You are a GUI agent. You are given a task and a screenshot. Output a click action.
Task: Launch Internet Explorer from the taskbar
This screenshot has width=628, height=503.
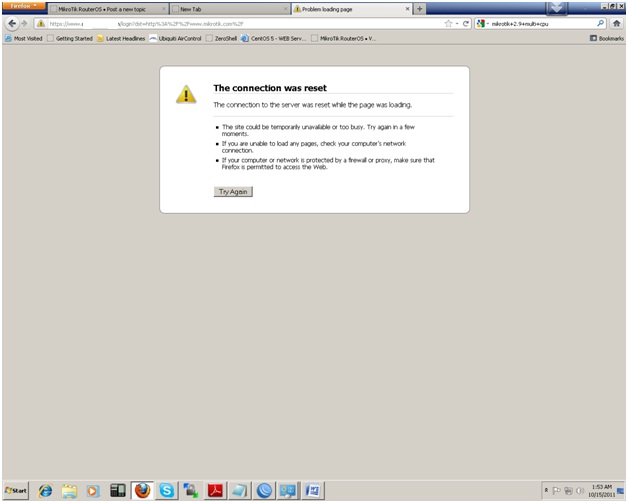click(x=45, y=491)
